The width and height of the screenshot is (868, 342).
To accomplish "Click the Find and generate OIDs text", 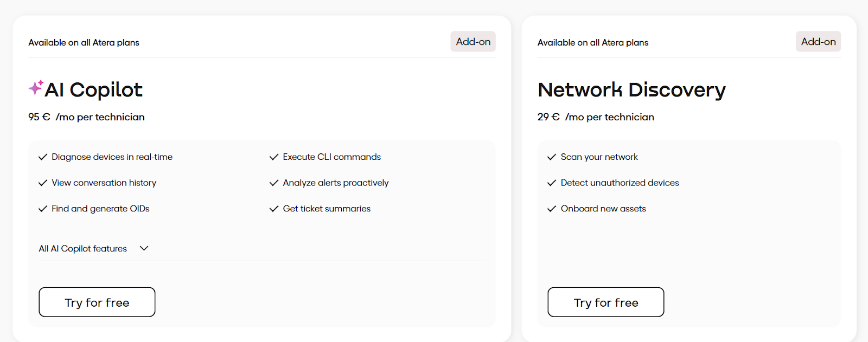I will click(100, 209).
